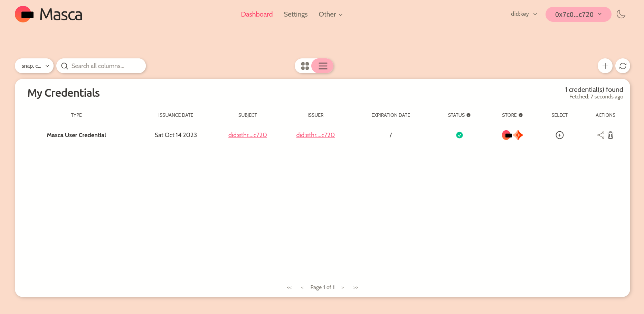Share the Masca User Credential
Screen dimensions: 644x314
click(601, 135)
